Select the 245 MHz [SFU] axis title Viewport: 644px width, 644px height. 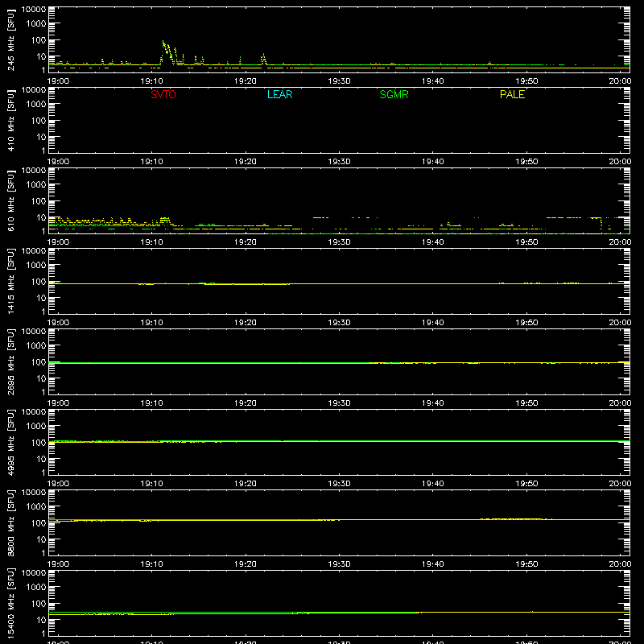10,39
